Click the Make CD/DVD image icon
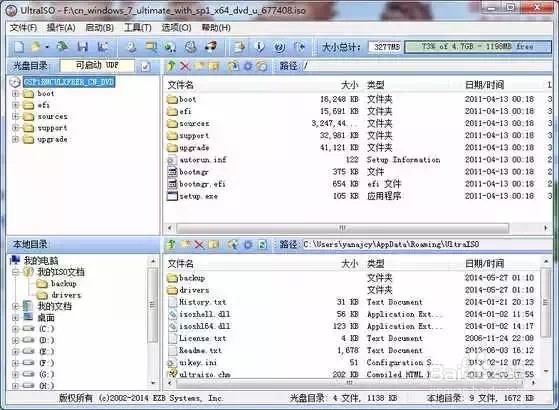The height and width of the screenshot is (410, 559). coord(132,47)
